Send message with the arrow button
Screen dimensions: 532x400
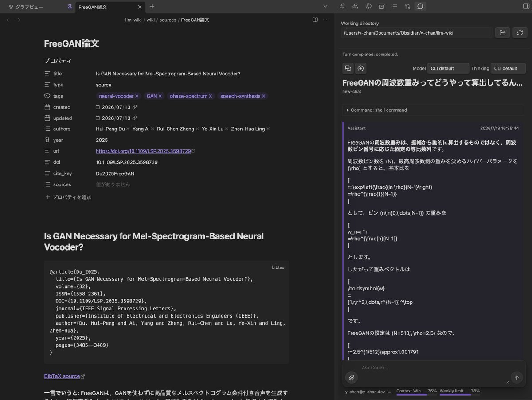coord(516,377)
